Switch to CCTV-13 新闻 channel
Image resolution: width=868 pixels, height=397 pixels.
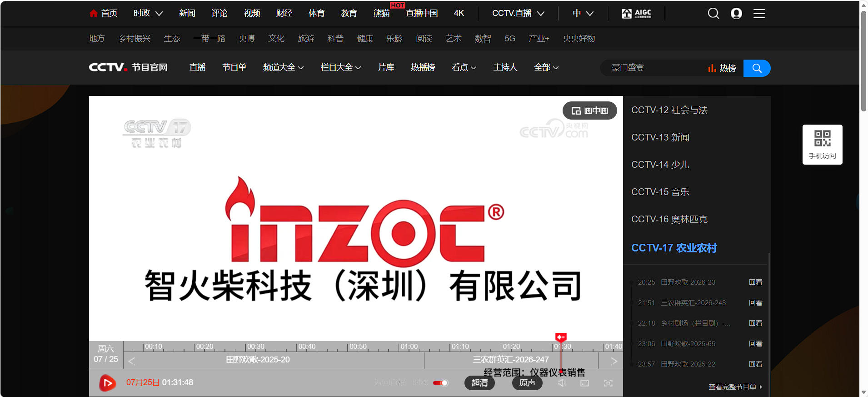(660, 137)
